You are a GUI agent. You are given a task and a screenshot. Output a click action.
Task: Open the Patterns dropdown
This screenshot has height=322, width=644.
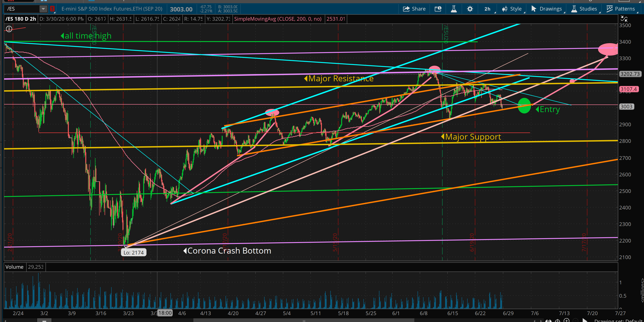621,9
